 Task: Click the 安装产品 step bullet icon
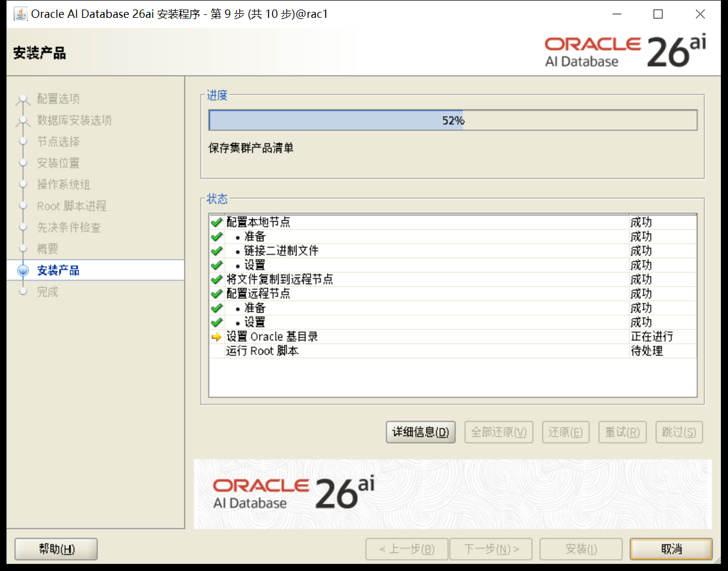(x=23, y=270)
